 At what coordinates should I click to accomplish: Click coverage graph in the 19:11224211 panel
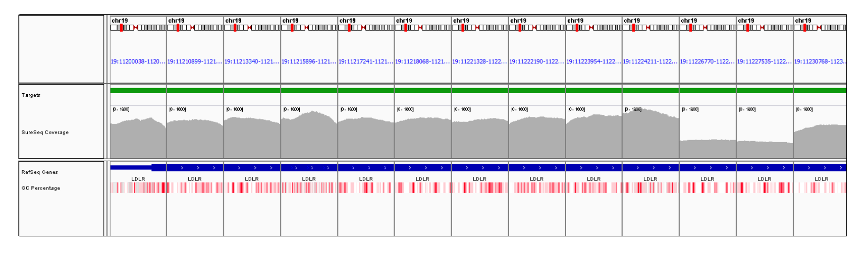pos(650,134)
